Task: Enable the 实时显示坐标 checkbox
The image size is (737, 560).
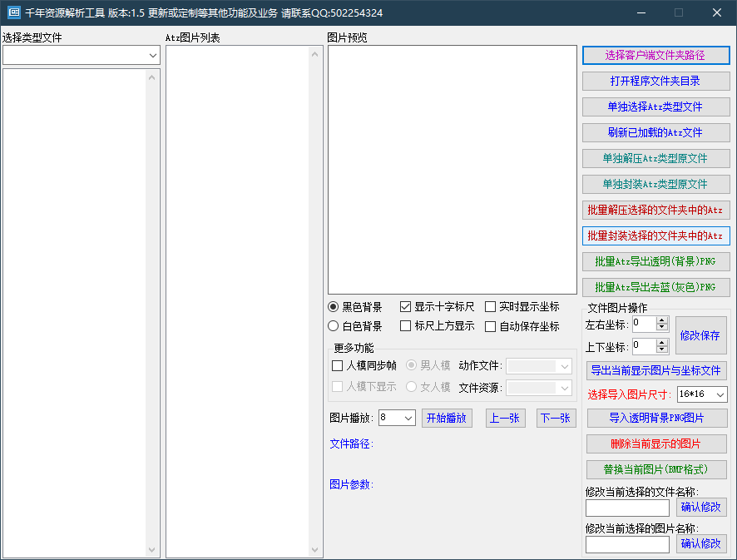Action: tap(491, 306)
